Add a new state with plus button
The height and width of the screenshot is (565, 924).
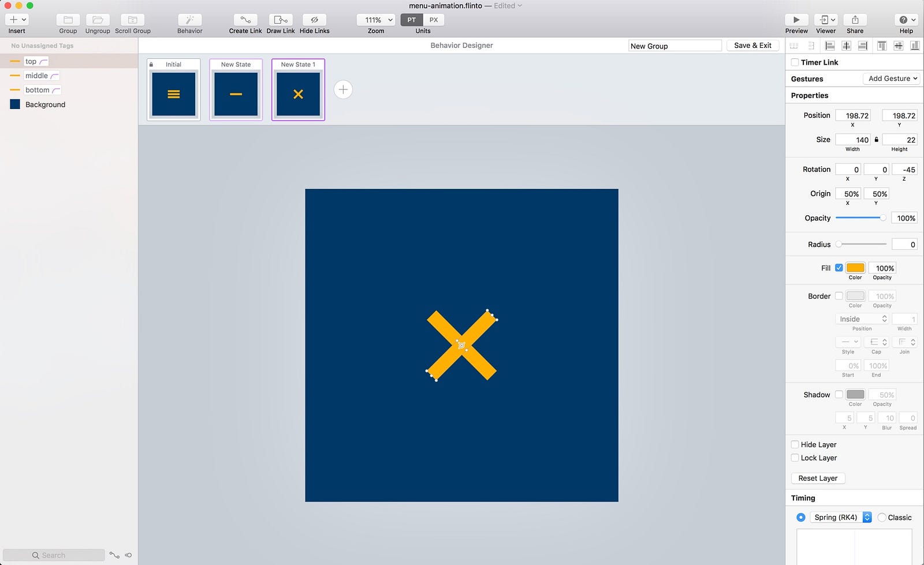tap(343, 89)
